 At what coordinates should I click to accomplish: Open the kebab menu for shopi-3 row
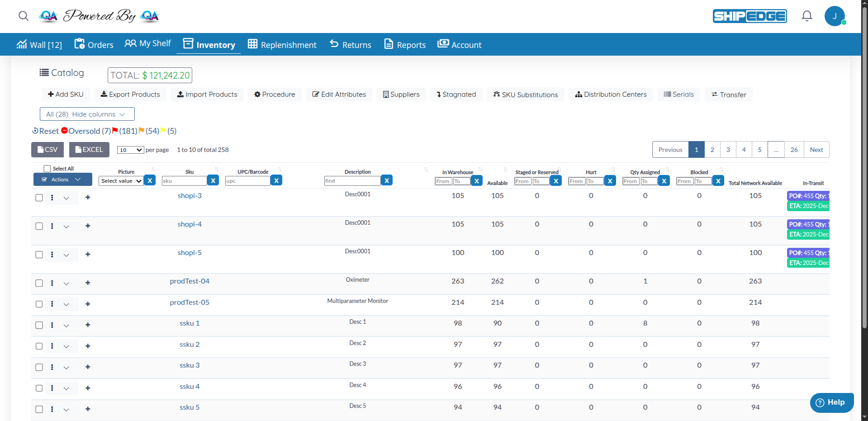click(52, 198)
